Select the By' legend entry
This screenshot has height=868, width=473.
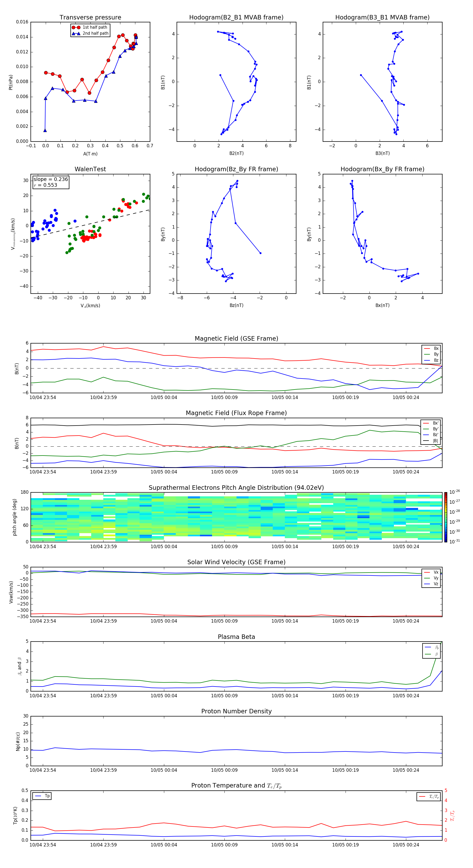431,429
